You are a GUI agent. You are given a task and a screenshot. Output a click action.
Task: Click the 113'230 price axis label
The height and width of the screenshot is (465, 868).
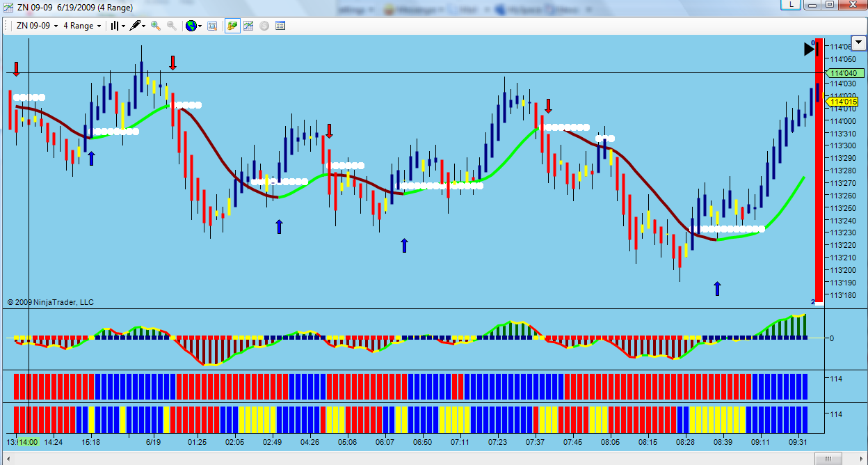tap(843, 233)
